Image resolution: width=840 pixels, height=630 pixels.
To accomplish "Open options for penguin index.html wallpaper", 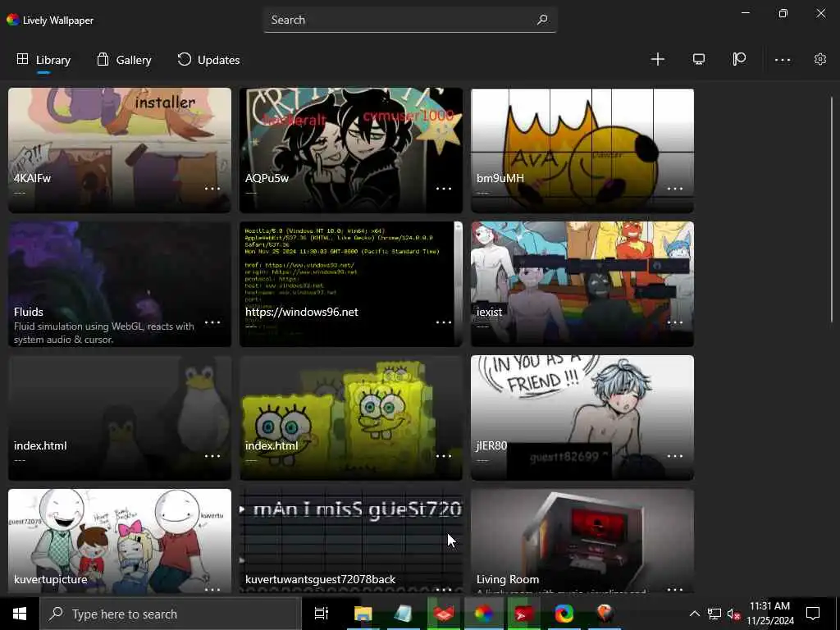I will (x=212, y=456).
